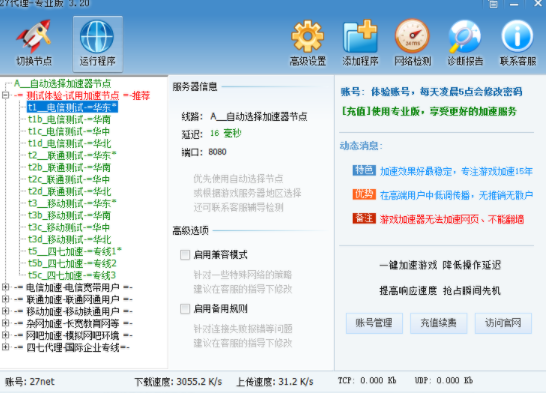Expand the 电信加速-电信宽带用户 group

(x=5, y=287)
